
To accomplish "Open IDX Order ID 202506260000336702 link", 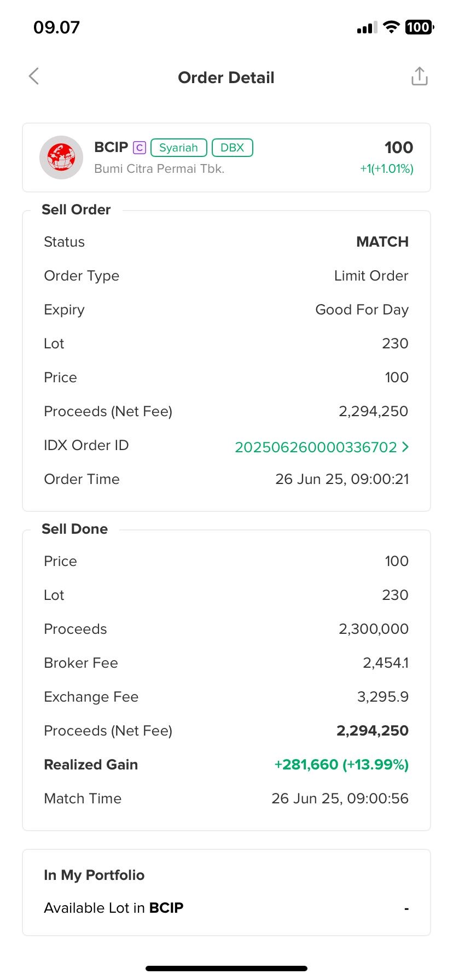I will [316, 447].
